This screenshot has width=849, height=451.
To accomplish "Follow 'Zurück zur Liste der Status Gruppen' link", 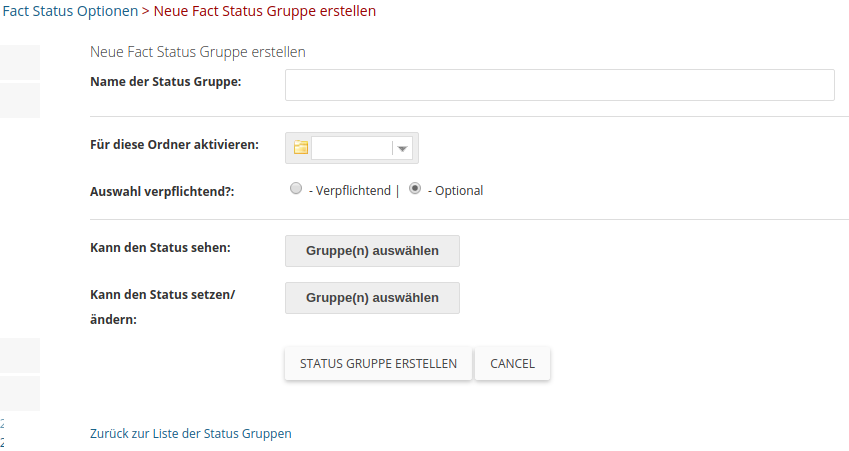I will pyautogui.click(x=191, y=434).
